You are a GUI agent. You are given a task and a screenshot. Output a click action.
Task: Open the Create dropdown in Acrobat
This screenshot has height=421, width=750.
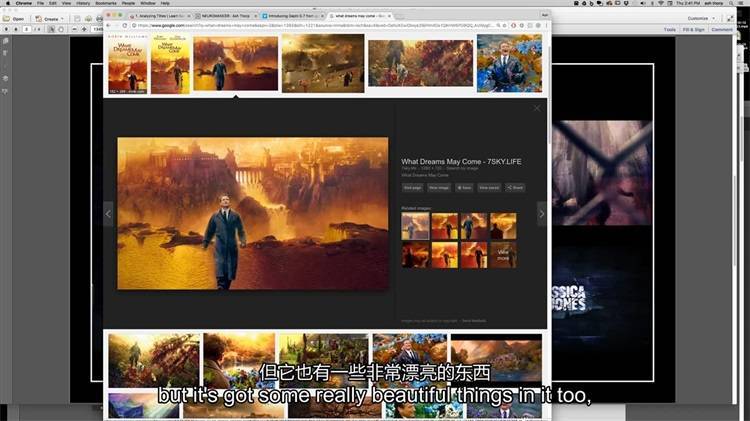pyautogui.click(x=49, y=19)
